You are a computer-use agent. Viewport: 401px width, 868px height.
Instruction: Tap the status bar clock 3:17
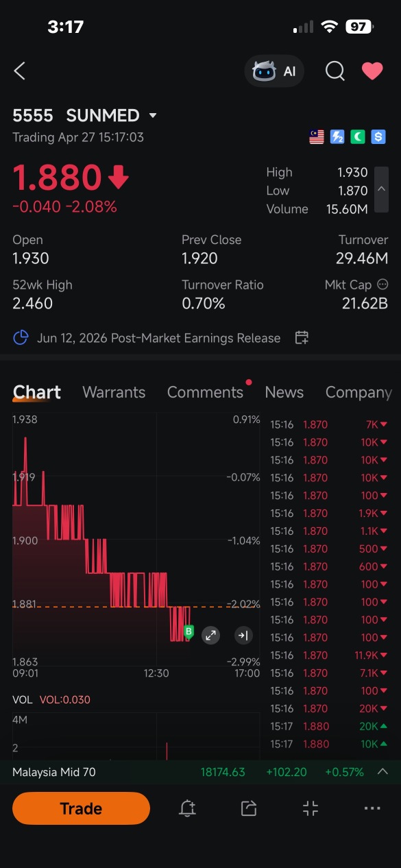point(66,27)
